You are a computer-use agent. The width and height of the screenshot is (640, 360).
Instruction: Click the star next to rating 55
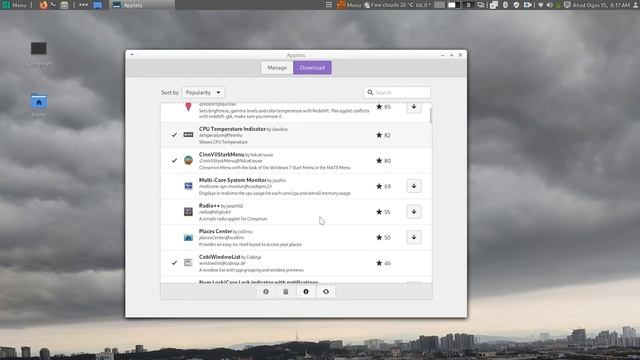379,212
